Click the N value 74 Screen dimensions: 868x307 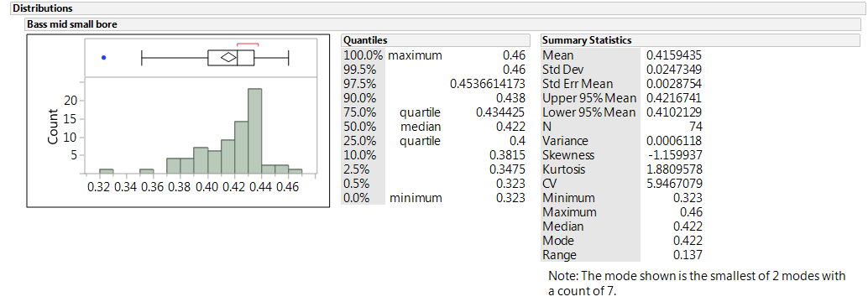[697, 127]
